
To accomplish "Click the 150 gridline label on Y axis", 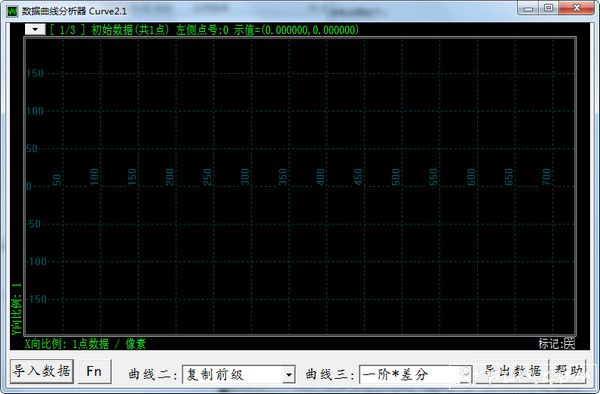I will tap(35, 73).
